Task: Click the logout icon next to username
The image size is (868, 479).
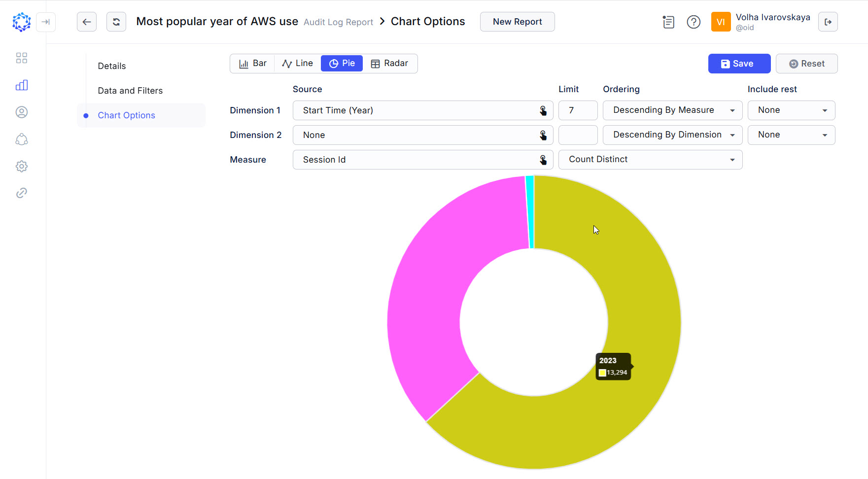Action: point(828,22)
